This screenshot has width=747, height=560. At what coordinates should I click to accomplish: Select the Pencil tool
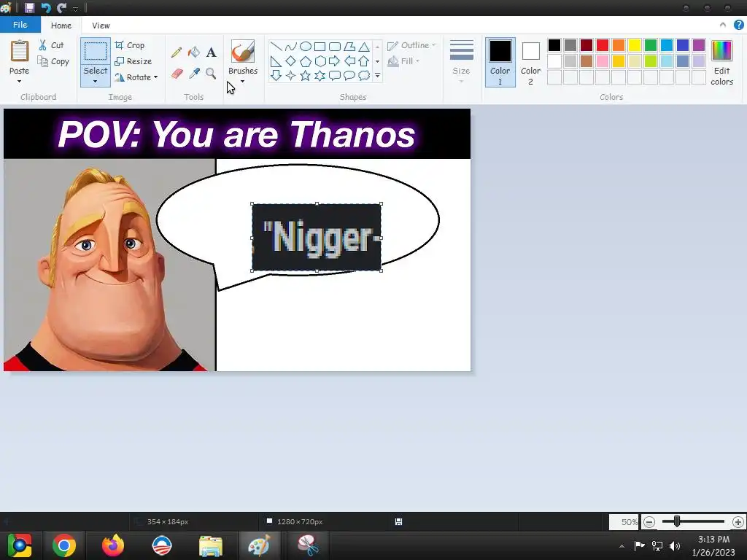[x=177, y=52]
